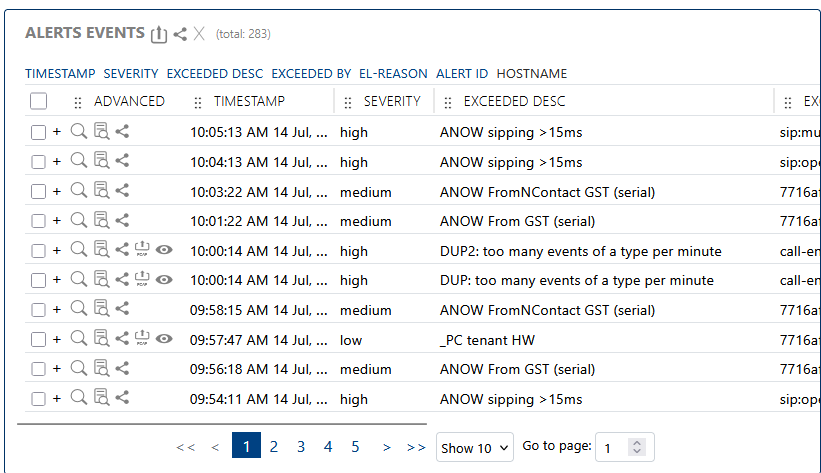Share the 09:54:11 AM alert row
The height and width of the screenshot is (473, 821).
122,398
